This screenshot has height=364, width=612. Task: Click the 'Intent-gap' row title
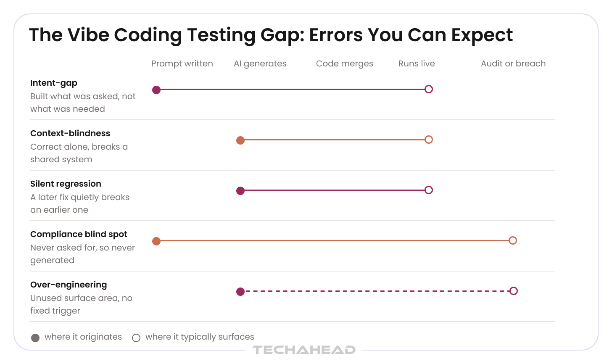tap(54, 83)
